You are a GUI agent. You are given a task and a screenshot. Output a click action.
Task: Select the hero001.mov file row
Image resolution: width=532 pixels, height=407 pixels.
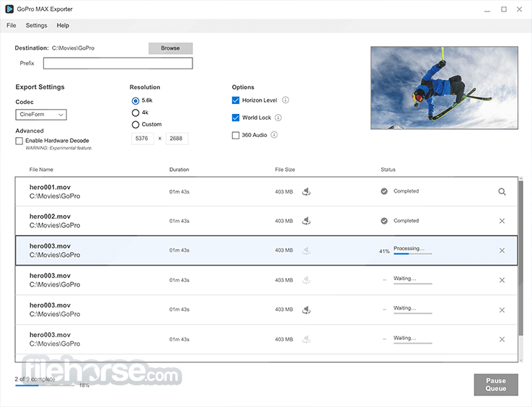[x=266, y=192]
